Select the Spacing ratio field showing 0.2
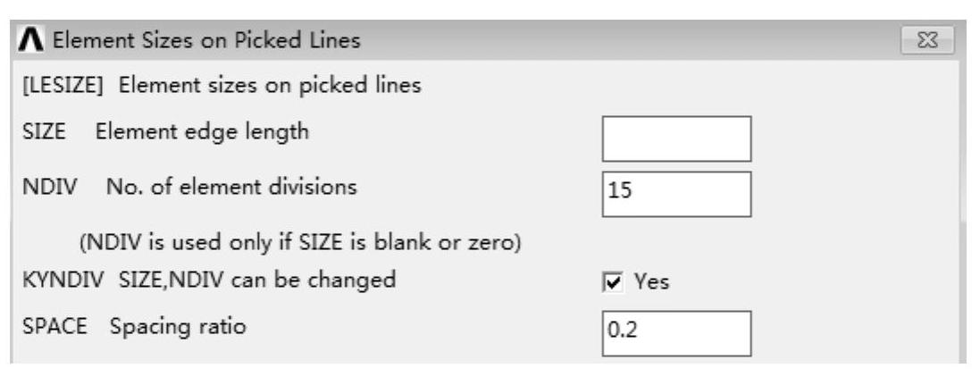Screen dimensions: 980x377 [x=676, y=332]
